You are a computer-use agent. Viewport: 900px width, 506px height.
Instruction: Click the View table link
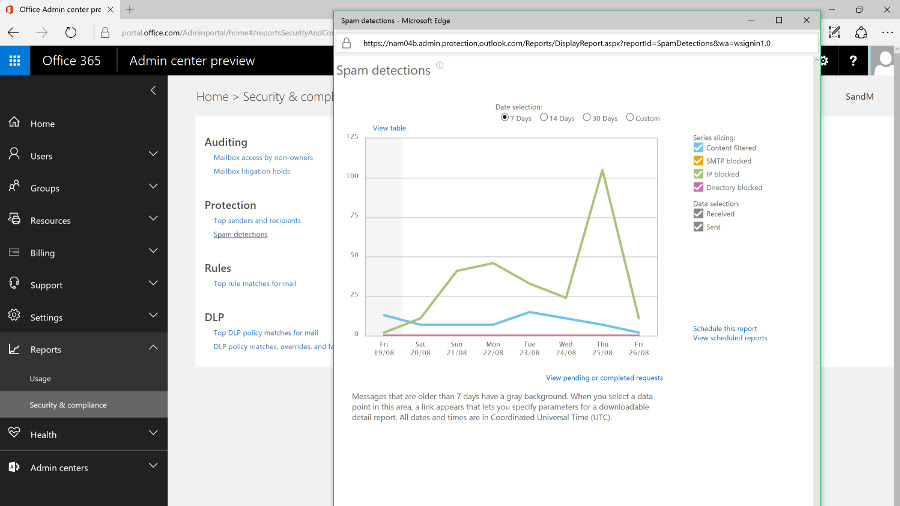[x=389, y=128]
